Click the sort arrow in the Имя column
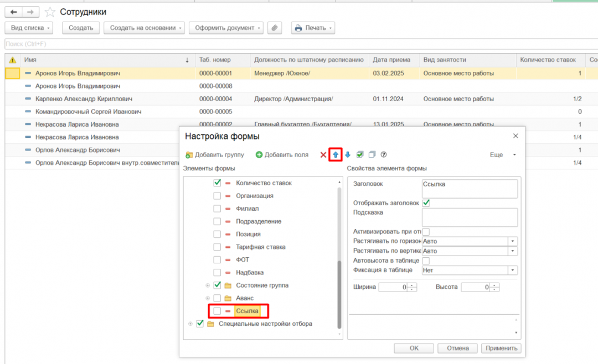 [187, 60]
